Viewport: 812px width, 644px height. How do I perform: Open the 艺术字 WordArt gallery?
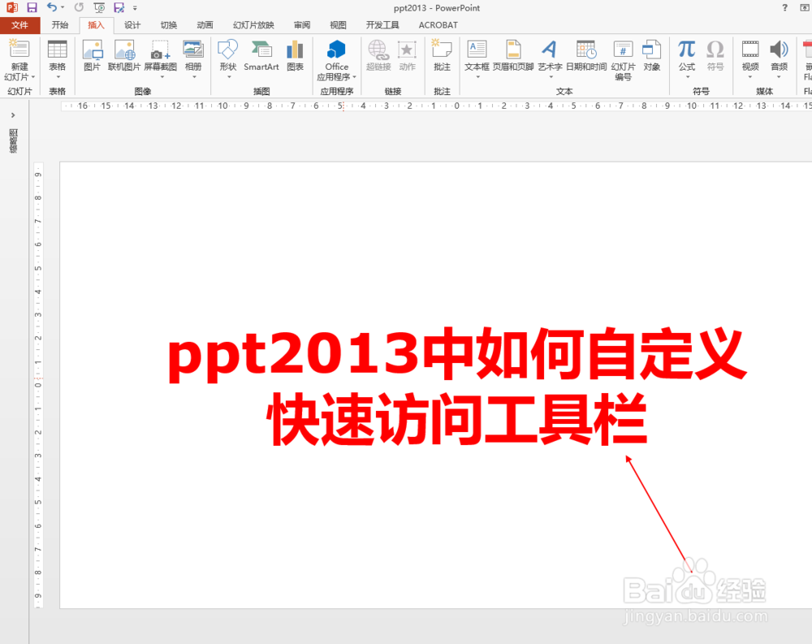click(x=550, y=58)
